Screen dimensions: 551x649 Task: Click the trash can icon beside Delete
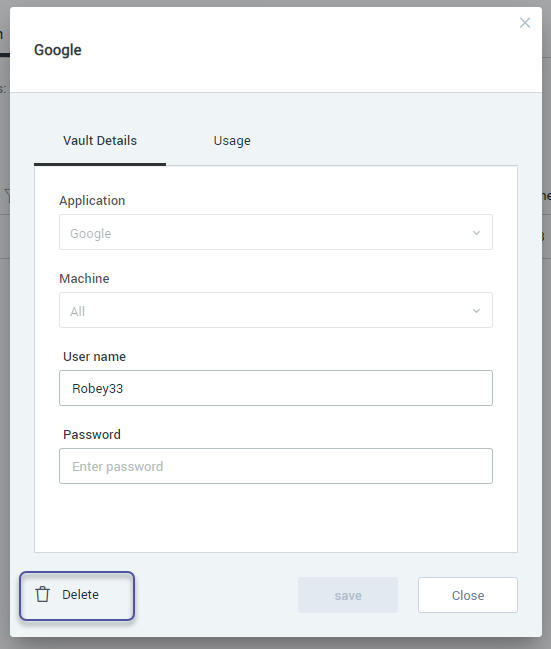tap(42, 594)
